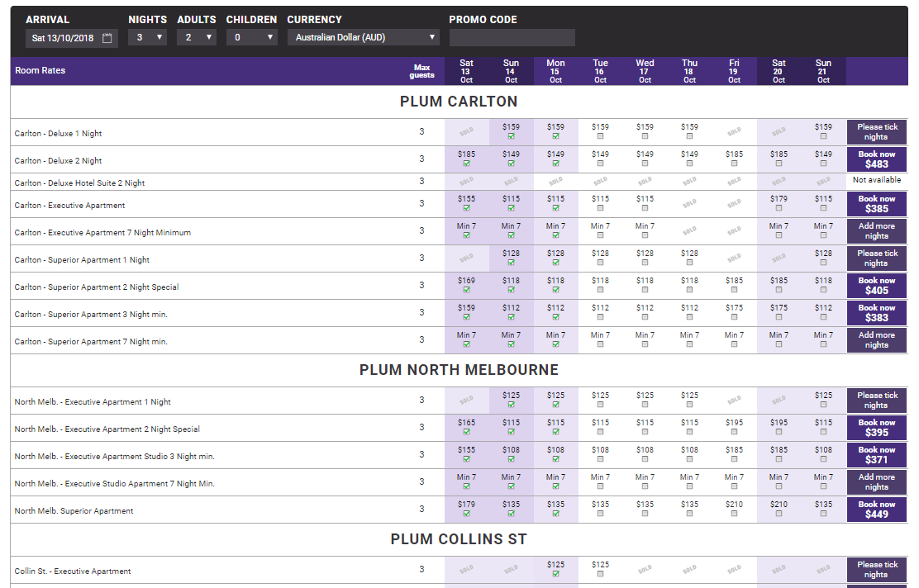The height and width of the screenshot is (588, 919).
Task: Check Sat 20 Oct for Carlton Superior 3 Night min.
Action: [x=779, y=317]
